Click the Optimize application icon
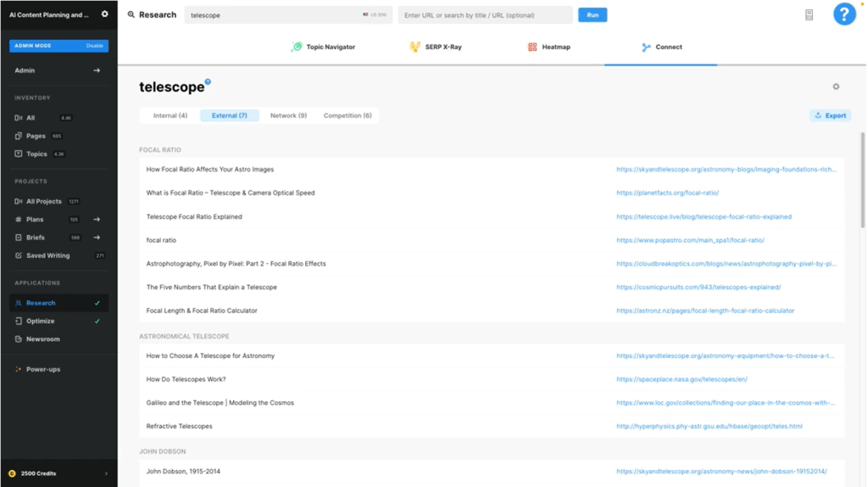The width and height of the screenshot is (868, 487). tap(19, 322)
